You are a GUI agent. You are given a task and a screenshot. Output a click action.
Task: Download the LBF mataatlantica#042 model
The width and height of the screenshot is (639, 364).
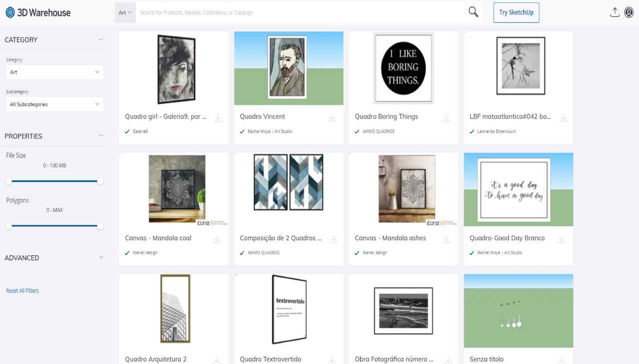coord(563,118)
